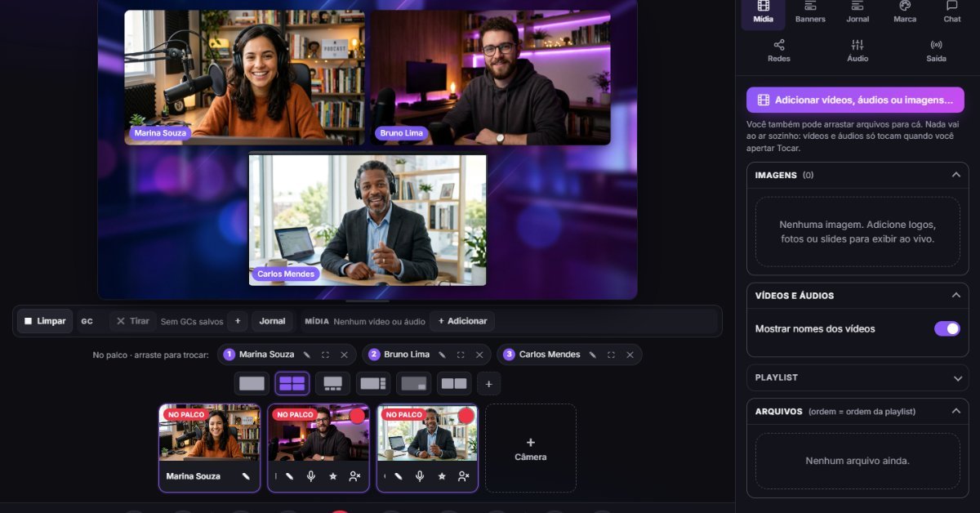
Task: Edit Bruno Lima's name in stage chip
Action: 442,355
